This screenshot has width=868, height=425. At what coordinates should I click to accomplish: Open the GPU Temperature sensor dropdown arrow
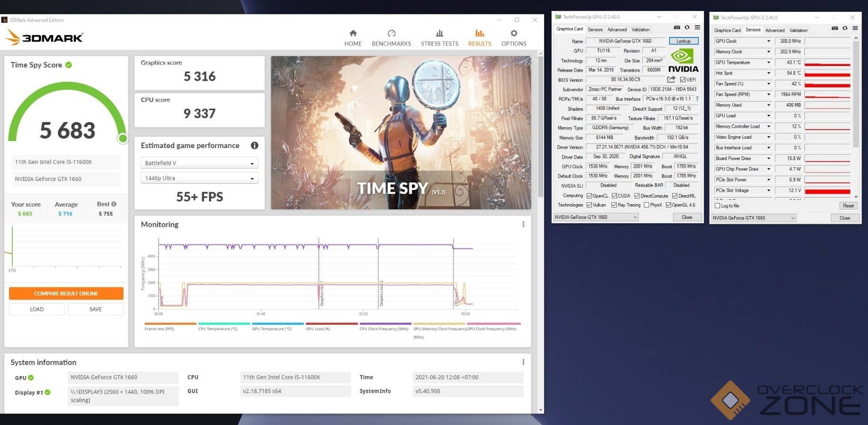pos(768,63)
